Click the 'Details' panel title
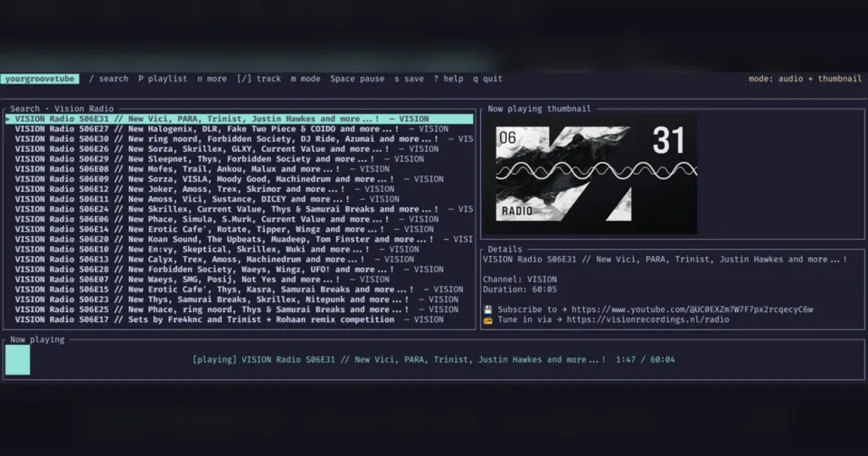This screenshot has height=456, width=868. (x=505, y=250)
